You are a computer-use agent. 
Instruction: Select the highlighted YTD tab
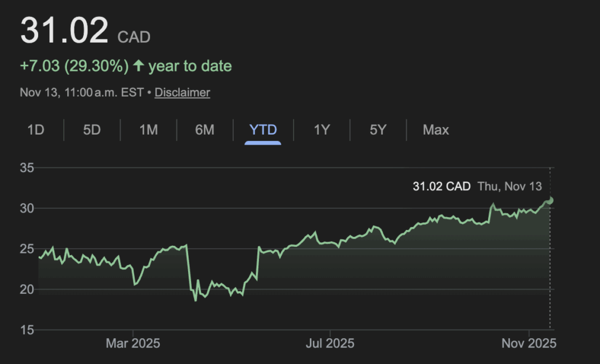tap(263, 130)
